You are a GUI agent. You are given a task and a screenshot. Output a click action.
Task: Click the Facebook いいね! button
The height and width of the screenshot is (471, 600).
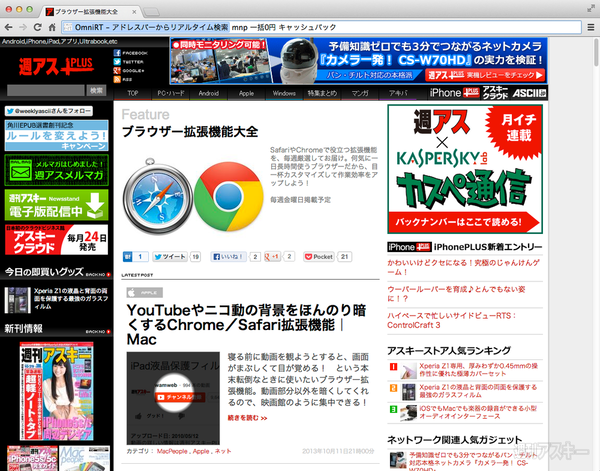point(228,257)
